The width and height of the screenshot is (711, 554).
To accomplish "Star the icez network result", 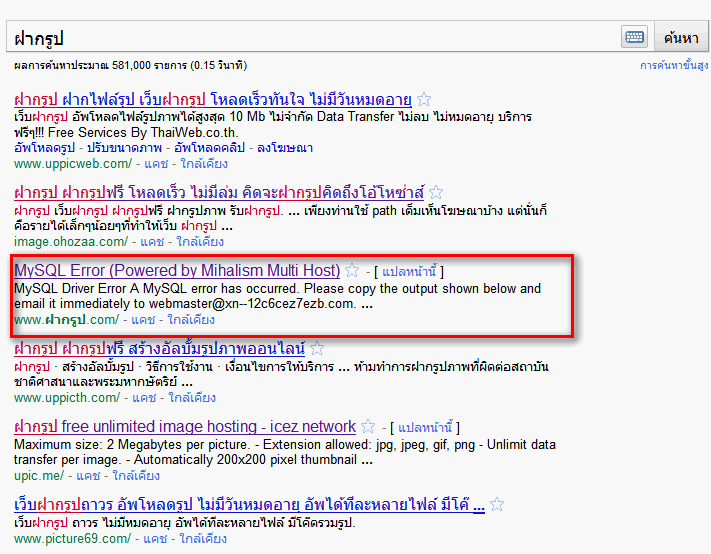I will (368, 426).
